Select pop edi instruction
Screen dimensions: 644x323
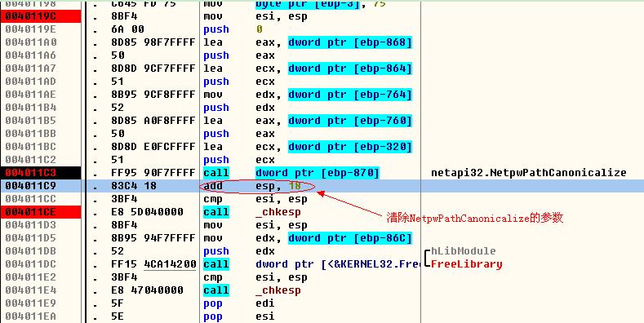239,303
